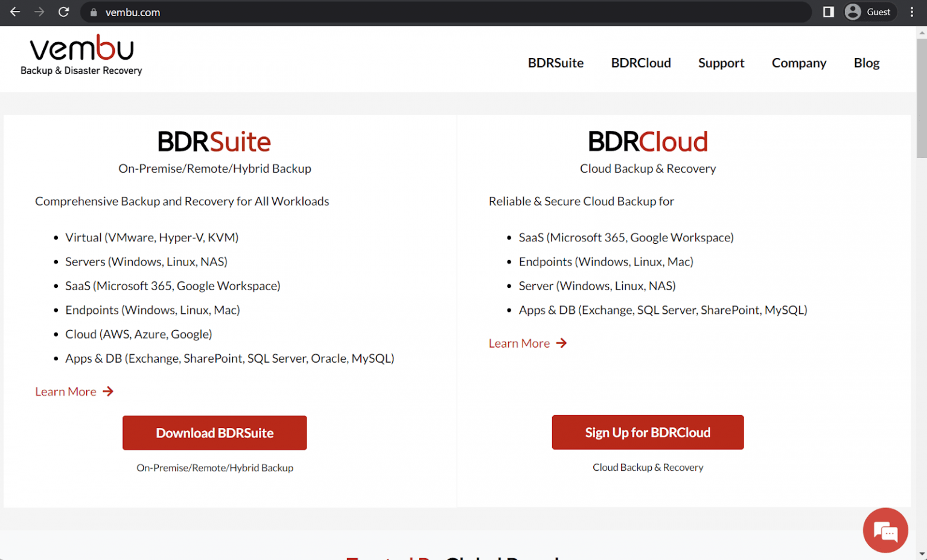Click the arrow next to BDRSuite Learn More
927x560 pixels.
(x=107, y=391)
